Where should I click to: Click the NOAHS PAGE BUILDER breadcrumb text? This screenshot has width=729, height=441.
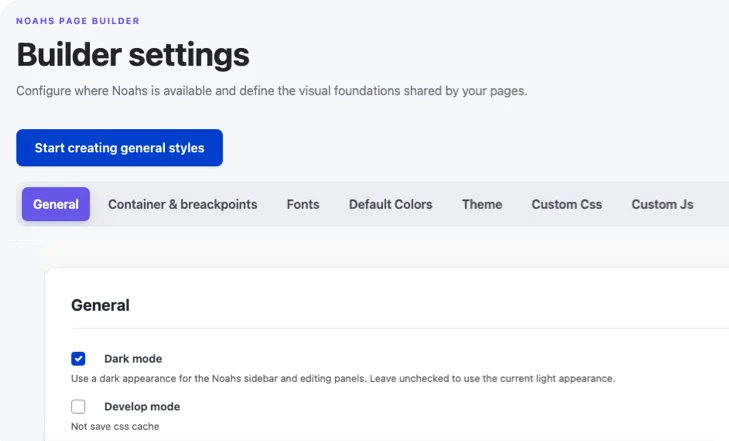pos(78,21)
